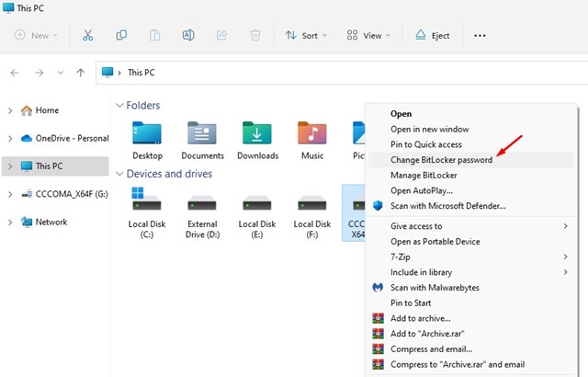Click the Rename icon in toolbar
This screenshot has height=377, width=588.
pos(188,36)
